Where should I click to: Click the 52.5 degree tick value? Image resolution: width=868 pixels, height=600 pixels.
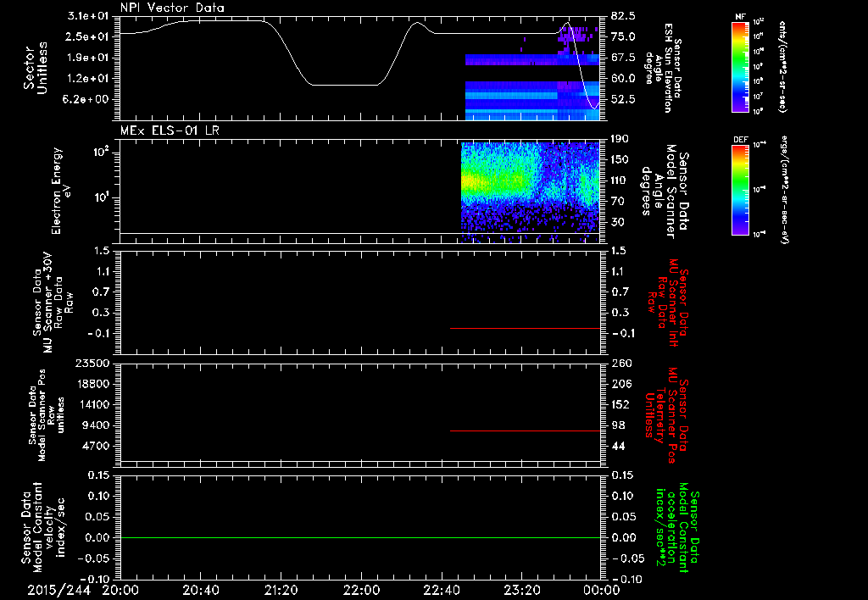pos(623,100)
